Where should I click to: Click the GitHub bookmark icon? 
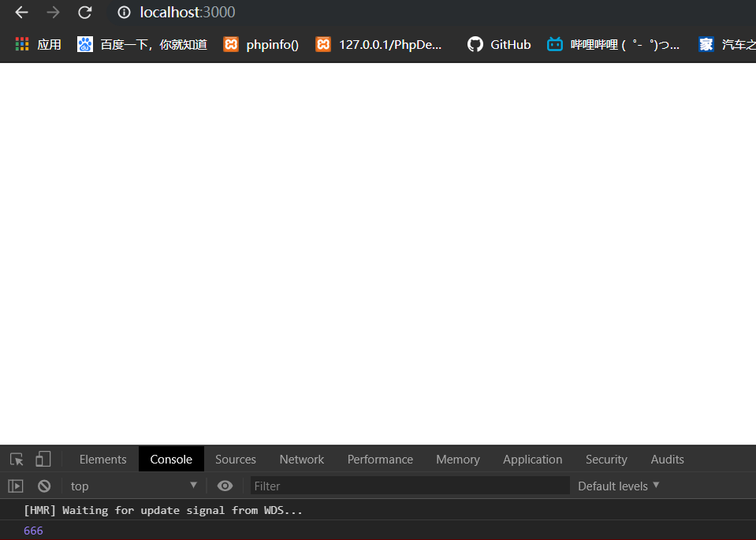pyautogui.click(x=475, y=44)
